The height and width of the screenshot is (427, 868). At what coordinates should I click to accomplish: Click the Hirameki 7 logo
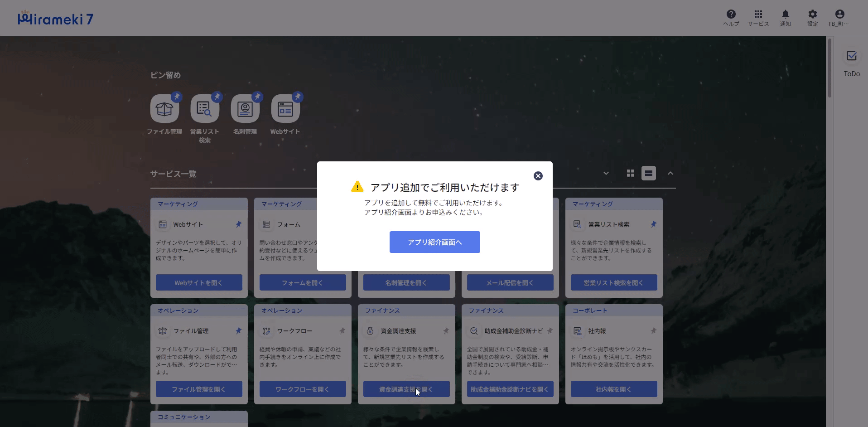(x=55, y=18)
